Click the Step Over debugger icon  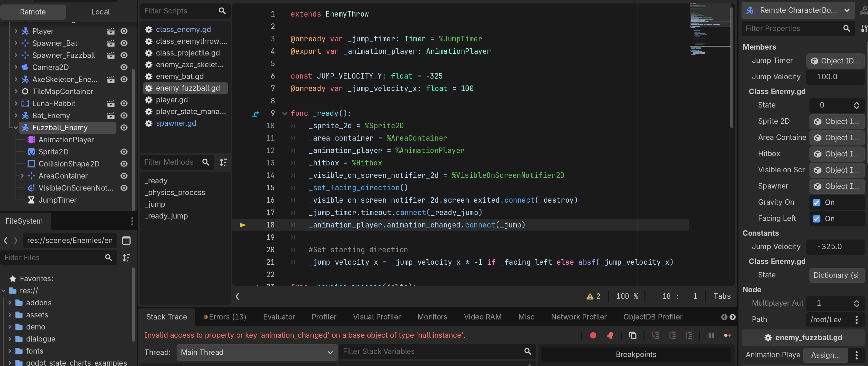point(672,335)
